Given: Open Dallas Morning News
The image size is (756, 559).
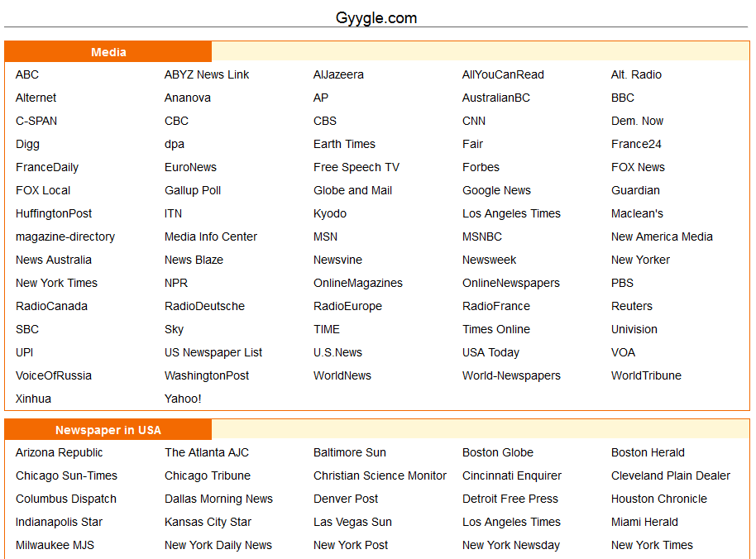Looking at the screenshot, I should click(x=219, y=499).
